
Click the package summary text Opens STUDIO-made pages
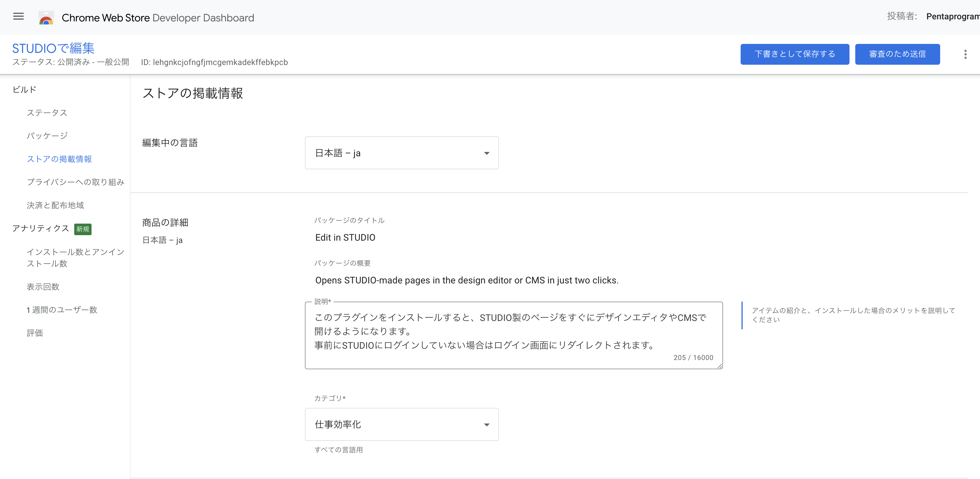pyautogui.click(x=467, y=280)
